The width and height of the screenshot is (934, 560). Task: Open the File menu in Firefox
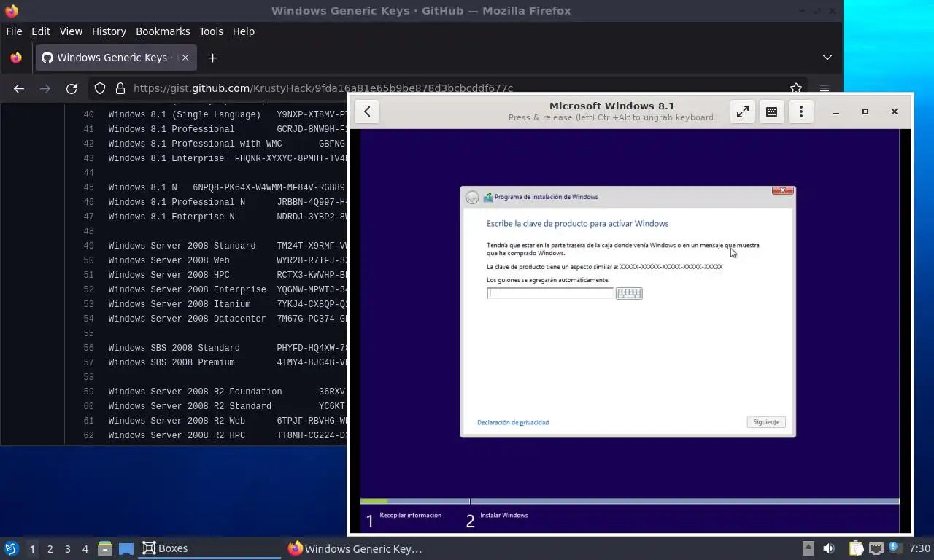tap(14, 31)
